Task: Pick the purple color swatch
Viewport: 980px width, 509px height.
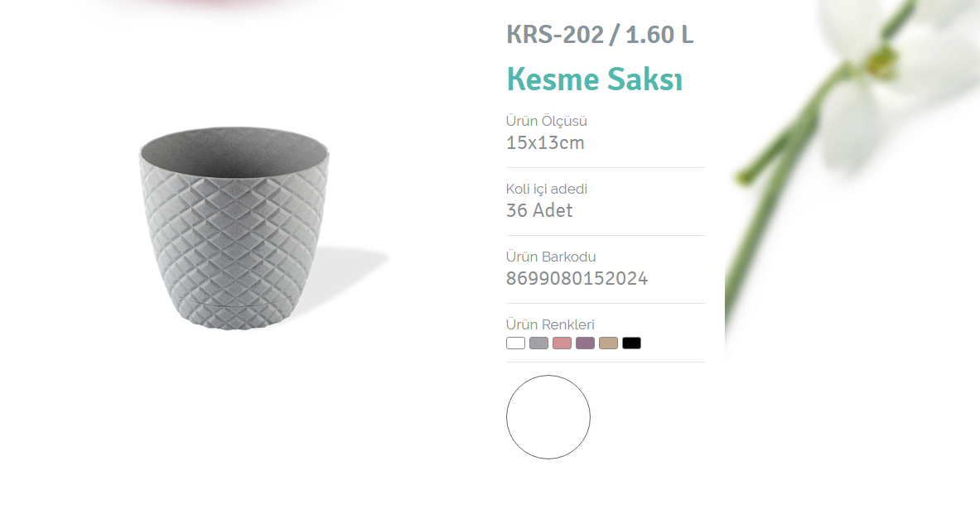Action: click(x=585, y=343)
